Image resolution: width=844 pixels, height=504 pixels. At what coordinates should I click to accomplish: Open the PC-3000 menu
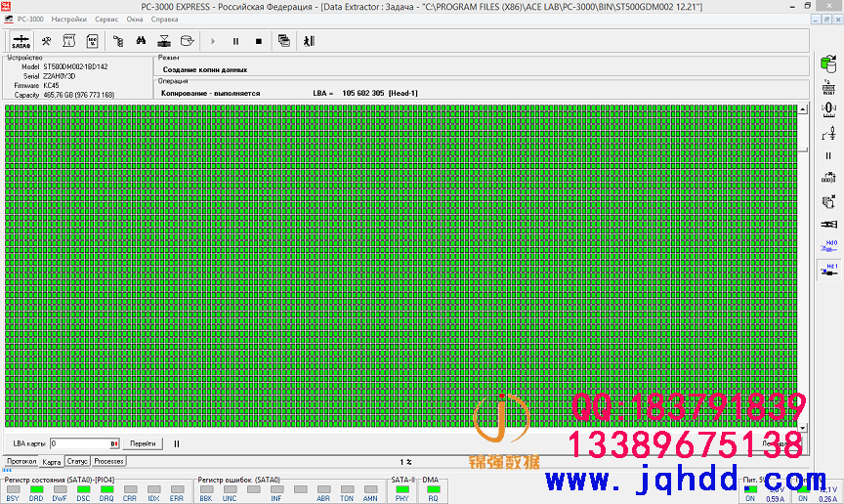[30, 20]
